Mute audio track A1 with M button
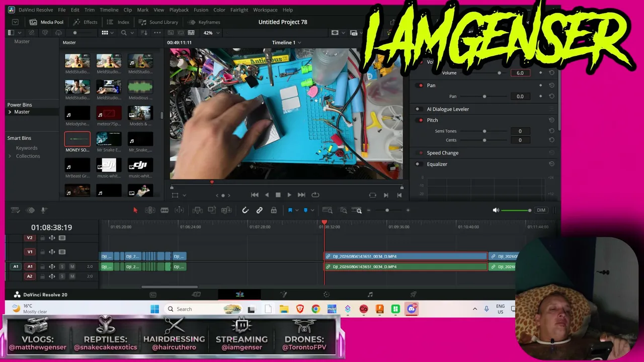The height and width of the screenshot is (362, 644). tap(72, 266)
